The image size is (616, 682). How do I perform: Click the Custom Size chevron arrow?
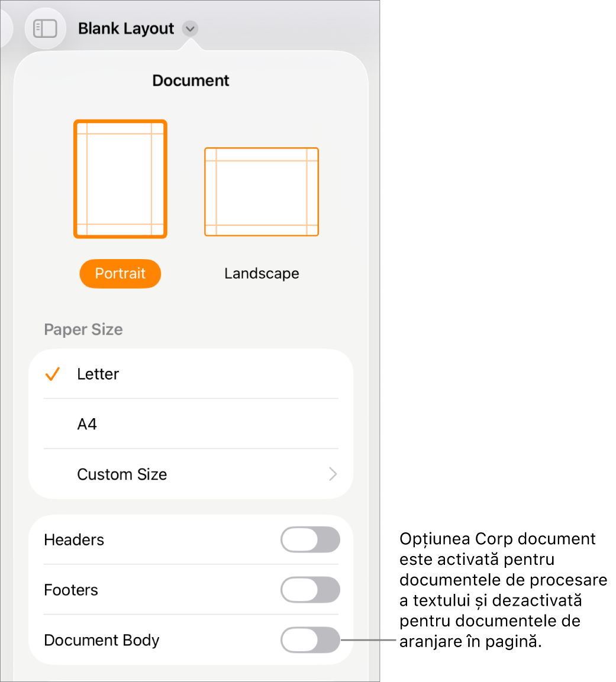333,474
